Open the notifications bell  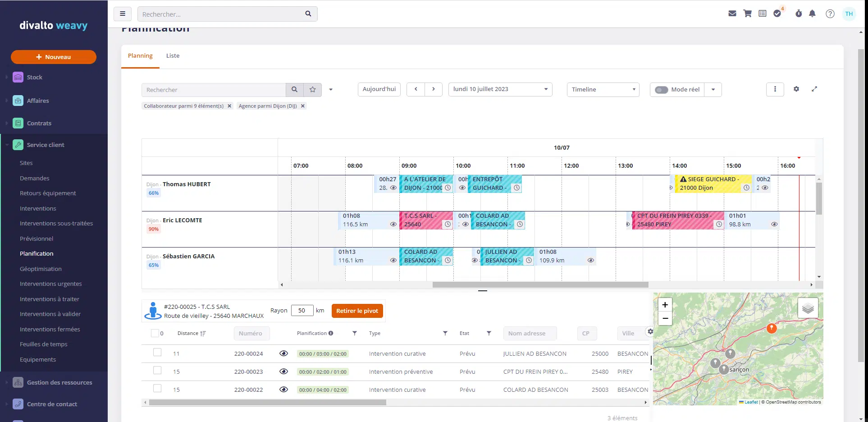click(813, 14)
